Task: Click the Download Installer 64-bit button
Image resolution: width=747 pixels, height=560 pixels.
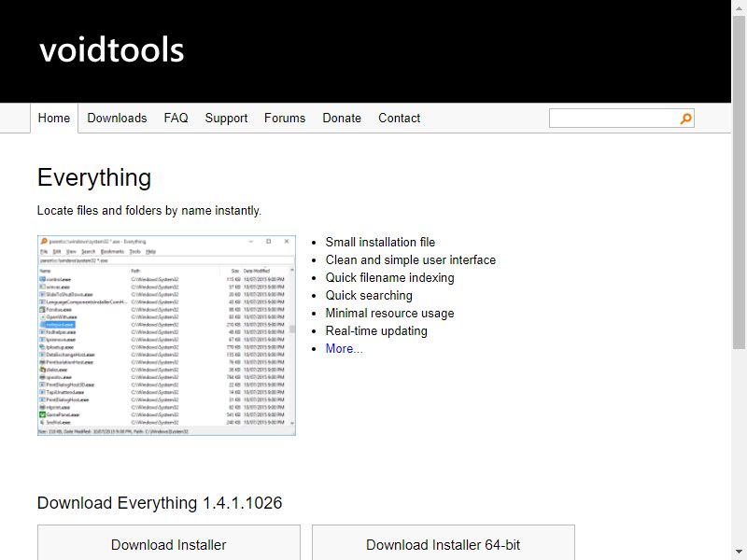Action: pos(443,543)
